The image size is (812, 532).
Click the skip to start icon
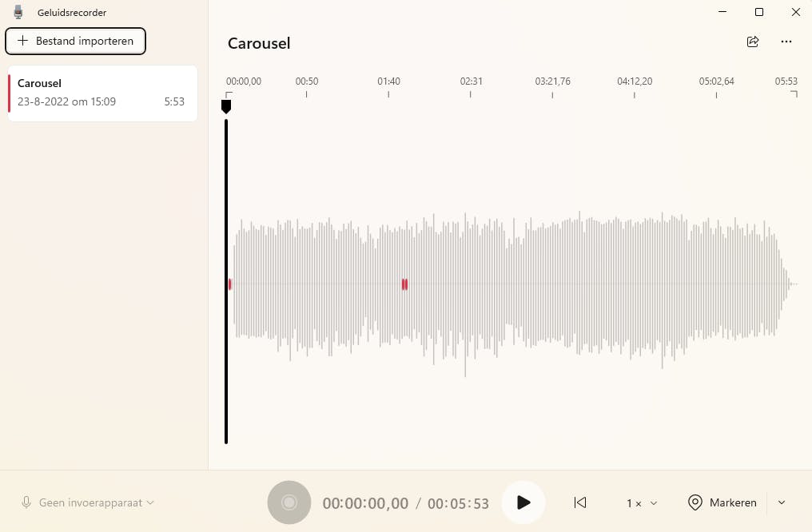point(580,502)
